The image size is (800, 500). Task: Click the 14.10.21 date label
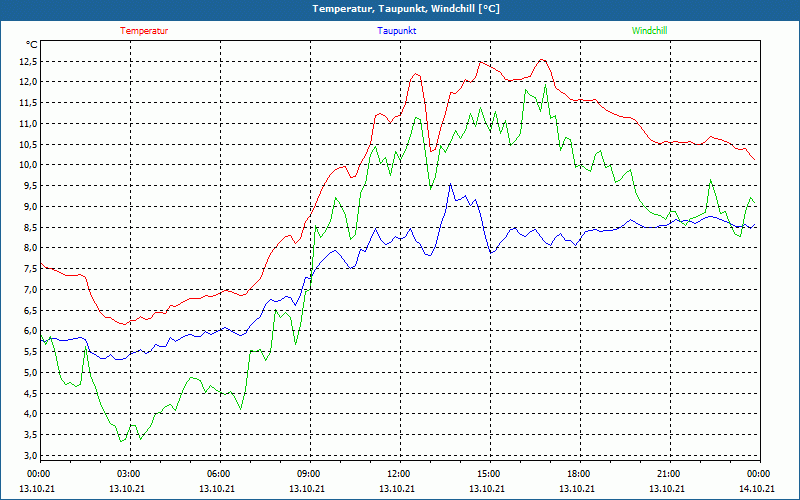(757, 489)
